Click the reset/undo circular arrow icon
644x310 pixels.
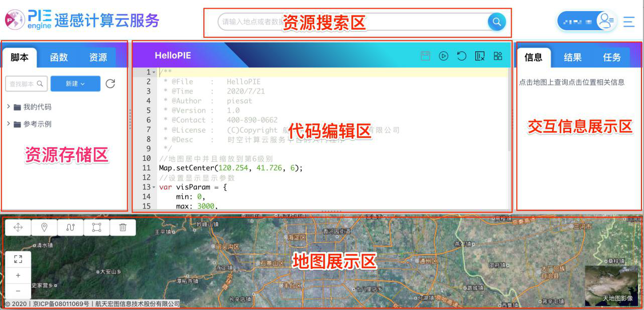click(x=461, y=56)
